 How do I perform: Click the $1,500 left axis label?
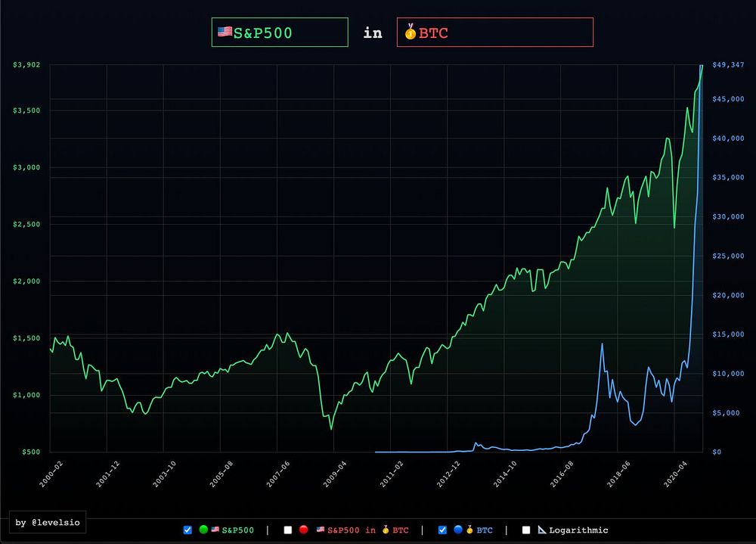pyautogui.click(x=26, y=338)
